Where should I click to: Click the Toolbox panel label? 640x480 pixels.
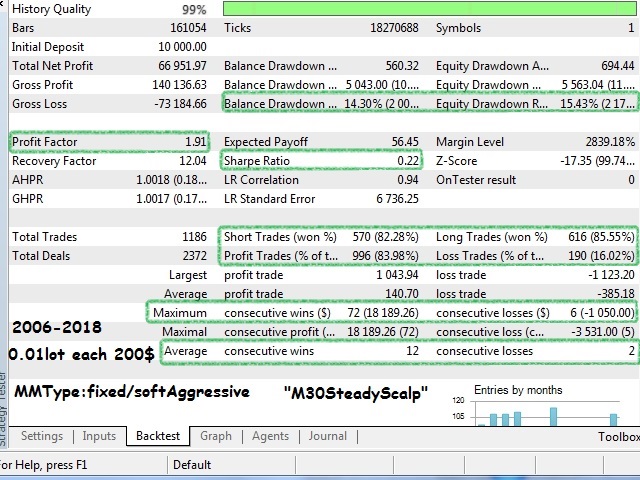pyautogui.click(x=618, y=436)
